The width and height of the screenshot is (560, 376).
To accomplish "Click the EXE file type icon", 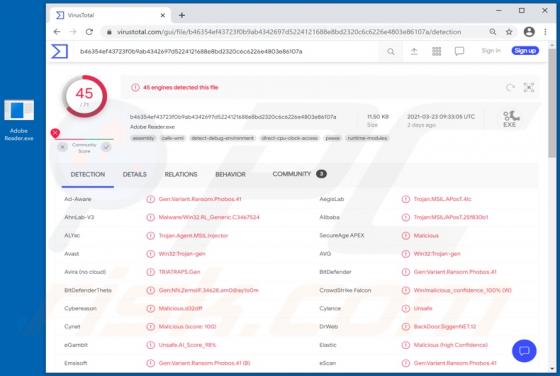I will pyautogui.click(x=510, y=119).
